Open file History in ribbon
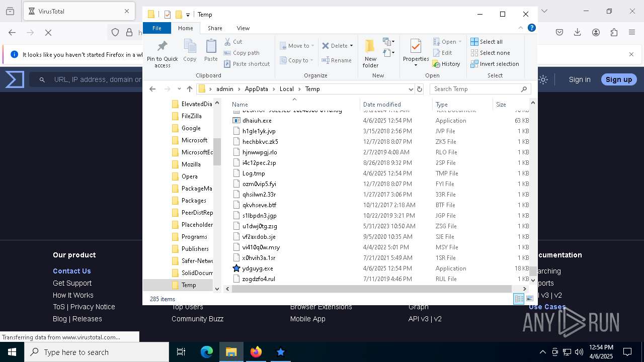The height and width of the screenshot is (362, 644). [446, 64]
